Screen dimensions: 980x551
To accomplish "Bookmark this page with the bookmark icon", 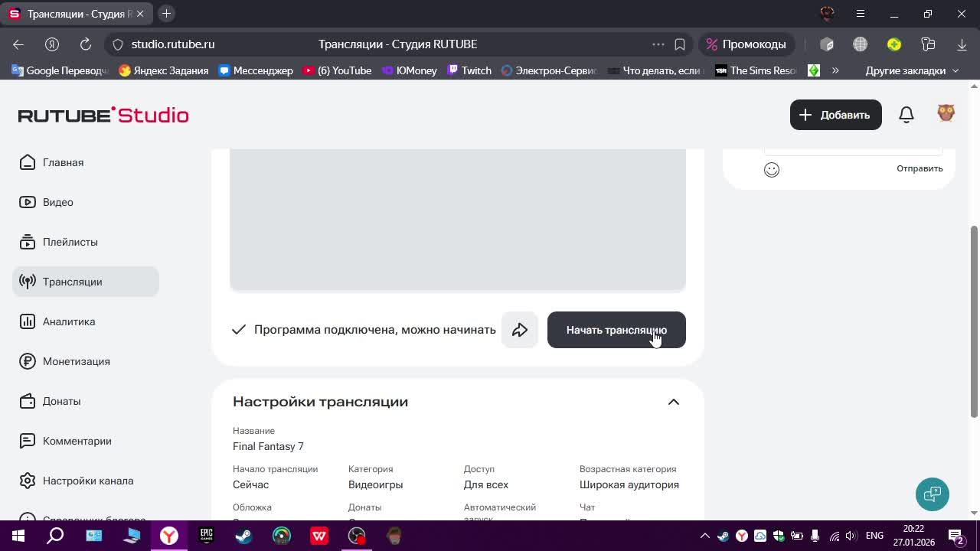I will [680, 44].
